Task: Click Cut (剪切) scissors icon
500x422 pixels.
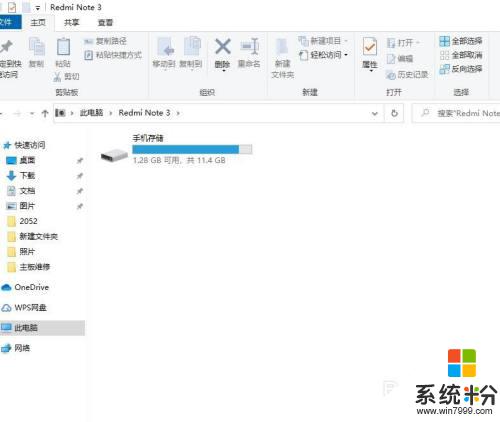Action: (57, 77)
